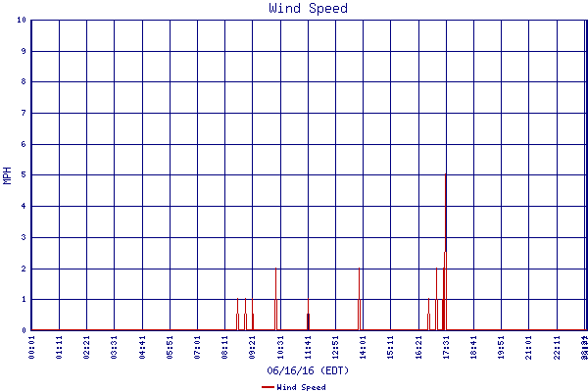
Task: Click the y-axis value "3"
Action: pos(24,237)
